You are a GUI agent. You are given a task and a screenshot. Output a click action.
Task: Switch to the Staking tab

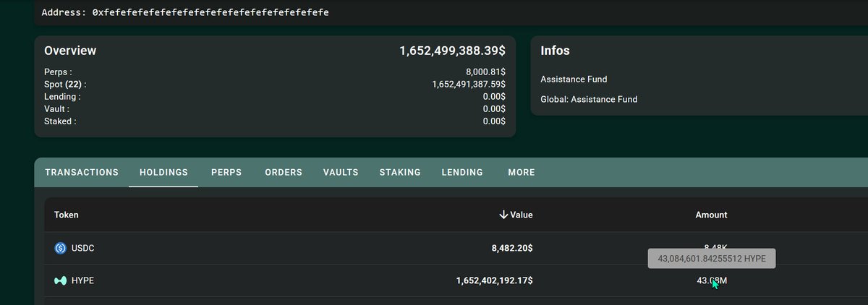pyautogui.click(x=400, y=172)
